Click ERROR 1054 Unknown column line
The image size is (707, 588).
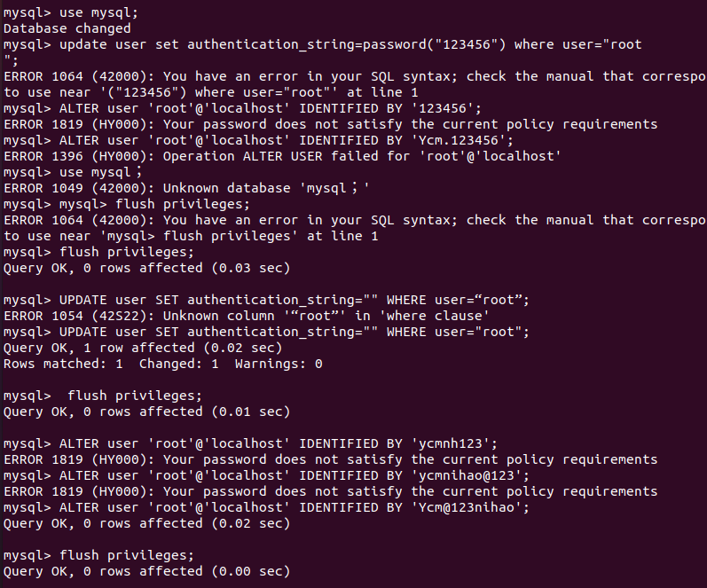(247, 316)
